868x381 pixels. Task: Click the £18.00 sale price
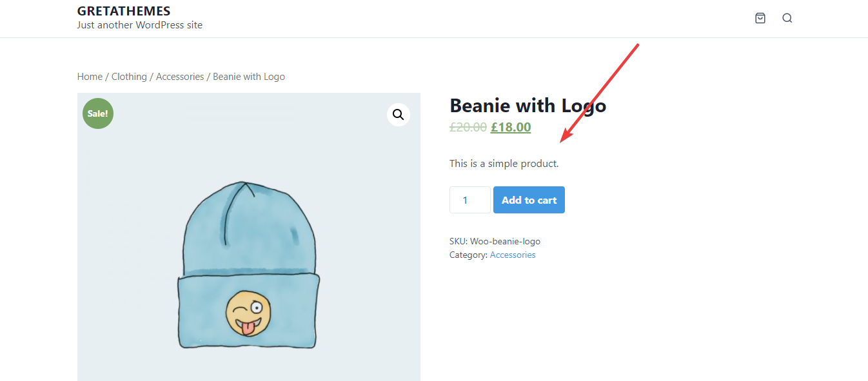click(511, 127)
